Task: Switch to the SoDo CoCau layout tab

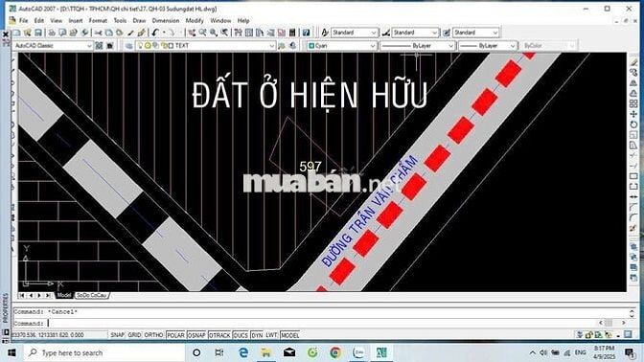Action: point(92,295)
